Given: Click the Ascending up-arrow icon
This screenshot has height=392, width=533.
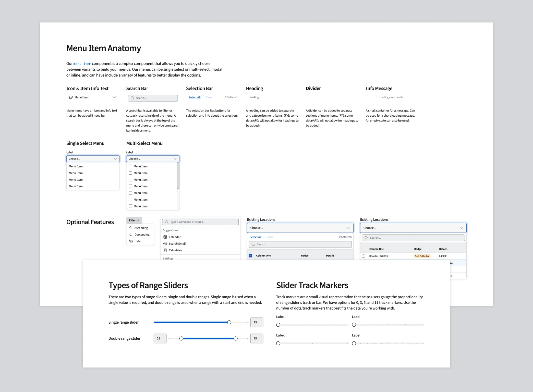Looking at the screenshot, I should click(x=131, y=228).
